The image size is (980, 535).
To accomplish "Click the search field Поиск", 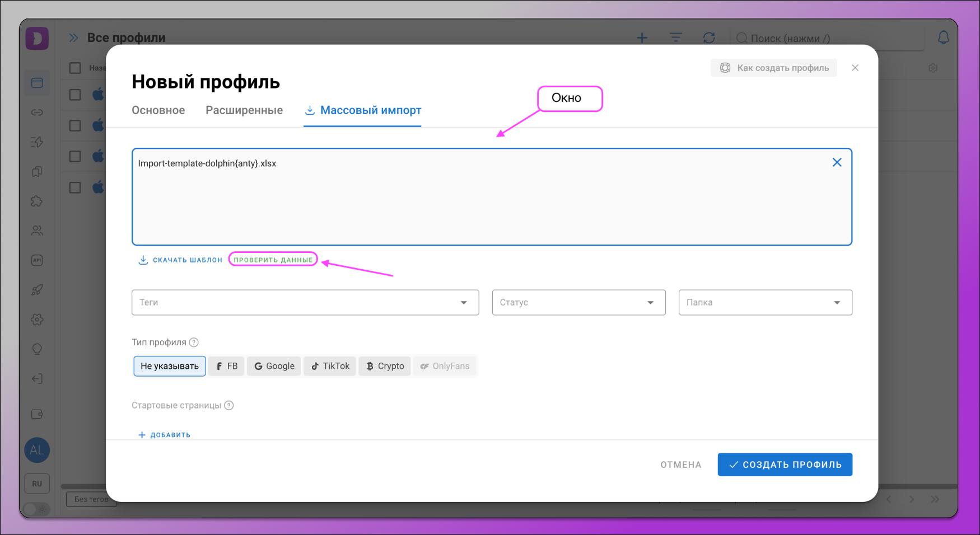I will [829, 38].
